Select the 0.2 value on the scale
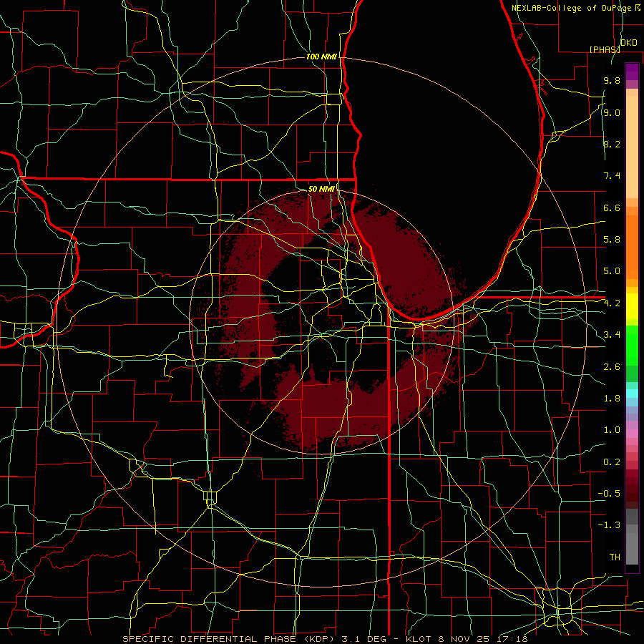 (612, 462)
